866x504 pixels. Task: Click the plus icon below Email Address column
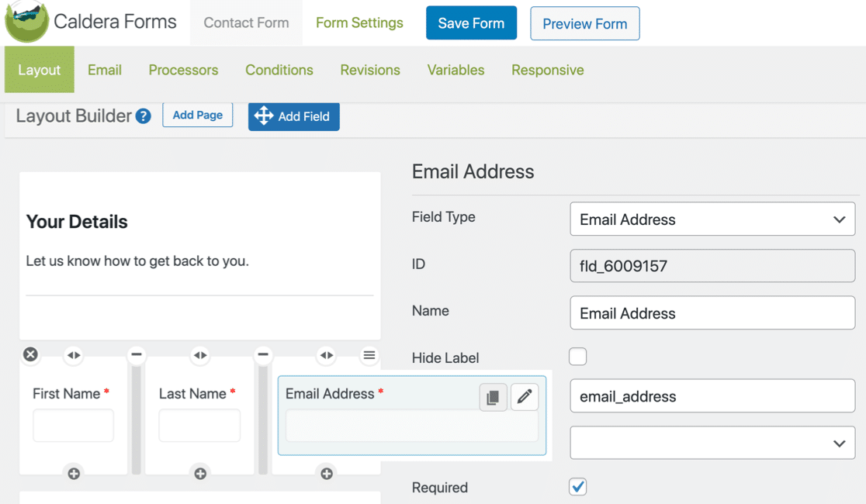pyautogui.click(x=327, y=473)
